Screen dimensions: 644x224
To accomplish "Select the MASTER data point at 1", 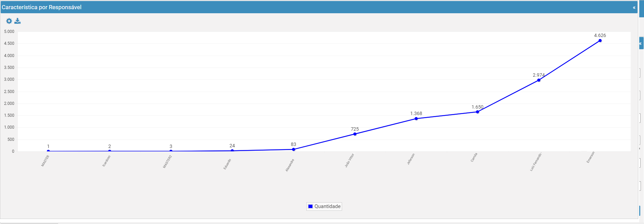I will point(48,151).
